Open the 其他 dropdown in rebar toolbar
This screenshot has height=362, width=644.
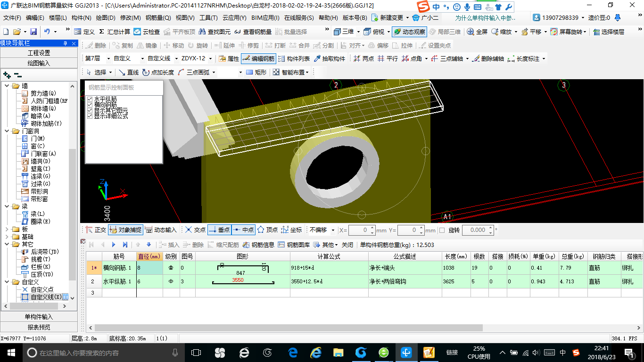(x=326, y=245)
